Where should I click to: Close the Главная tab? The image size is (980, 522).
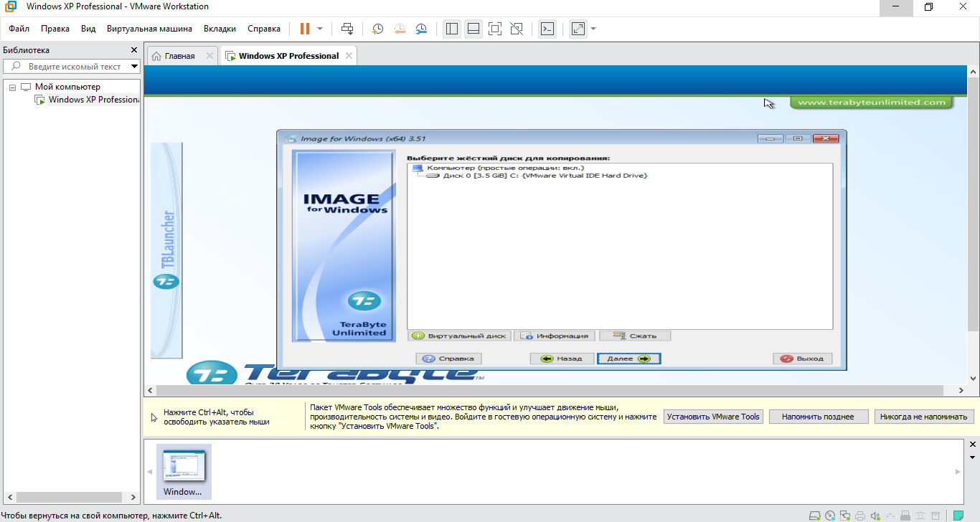(209, 56)
